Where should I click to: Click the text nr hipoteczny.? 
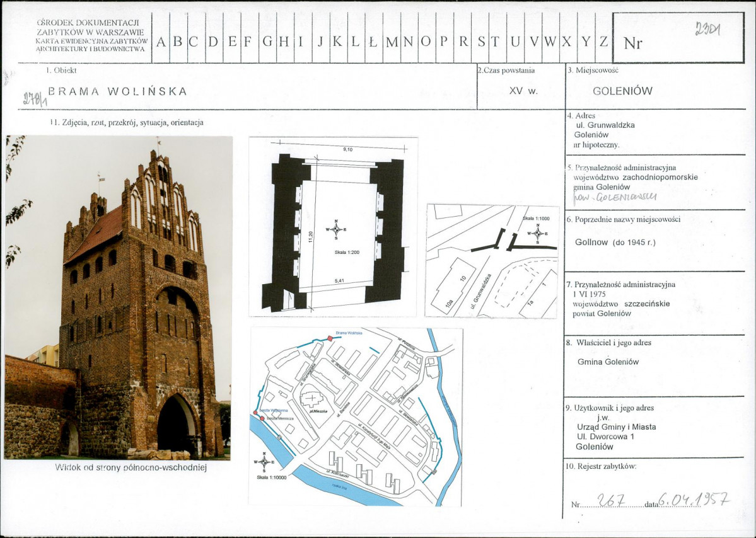point(596,144)
